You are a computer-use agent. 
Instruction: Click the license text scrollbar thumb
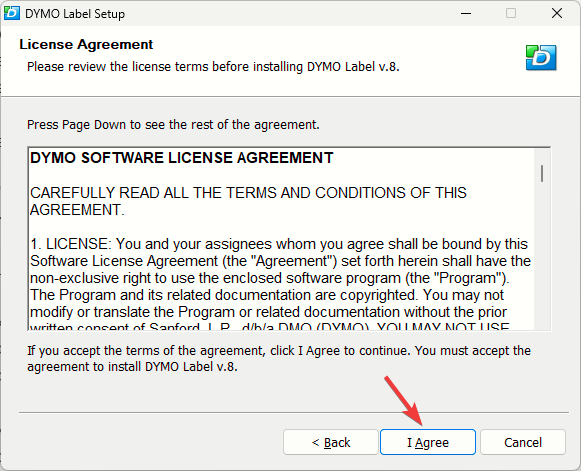click(542, 173)
